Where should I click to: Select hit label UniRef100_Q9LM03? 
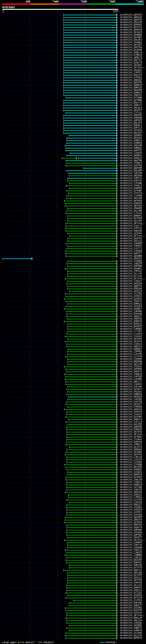coord(131,40)
